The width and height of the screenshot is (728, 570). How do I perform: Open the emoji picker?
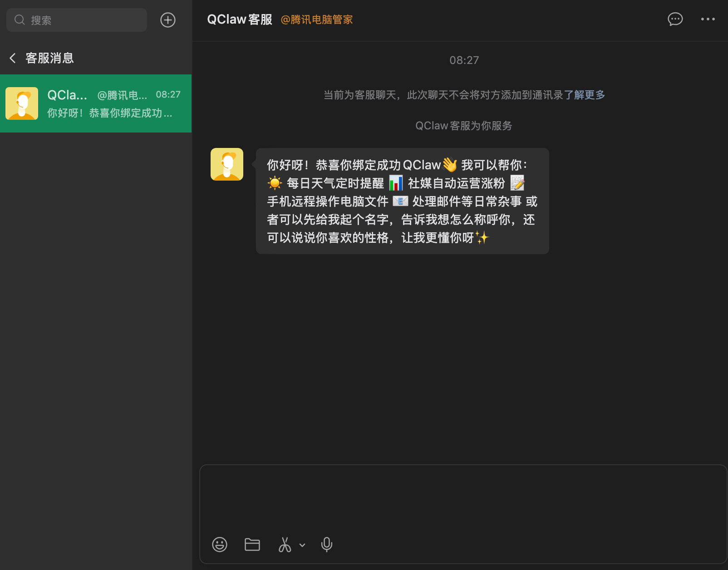pos(220,545)
